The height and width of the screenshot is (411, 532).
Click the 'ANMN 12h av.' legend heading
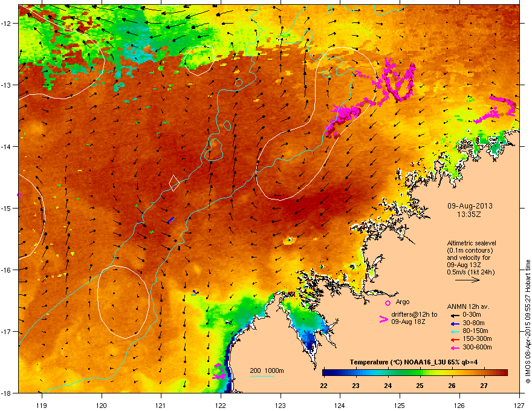pyautogui.click(x=468, y=306)
